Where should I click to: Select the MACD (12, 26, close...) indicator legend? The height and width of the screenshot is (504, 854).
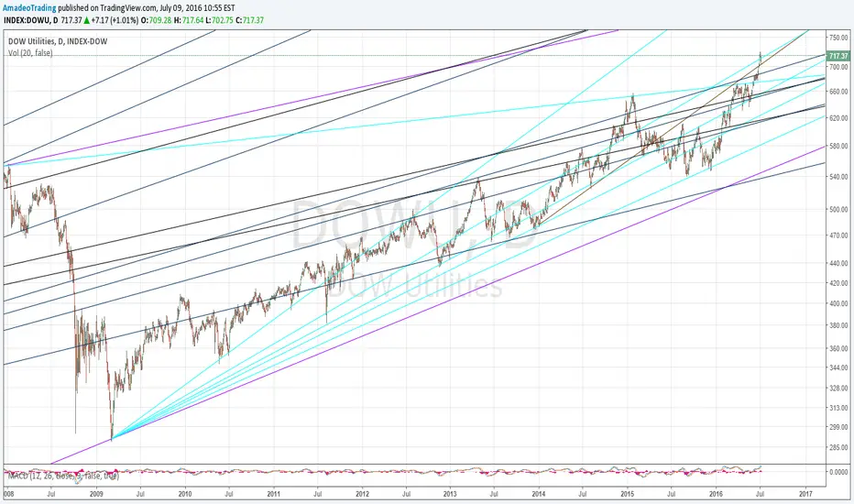63,476
